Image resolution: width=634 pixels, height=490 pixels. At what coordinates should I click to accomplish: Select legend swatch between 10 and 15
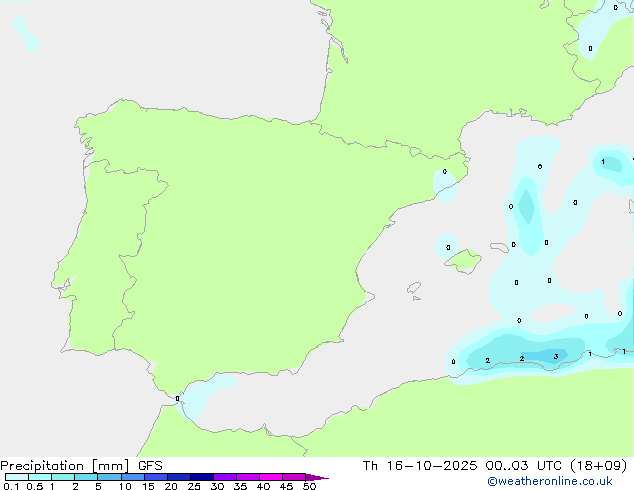tap(133, 477)
